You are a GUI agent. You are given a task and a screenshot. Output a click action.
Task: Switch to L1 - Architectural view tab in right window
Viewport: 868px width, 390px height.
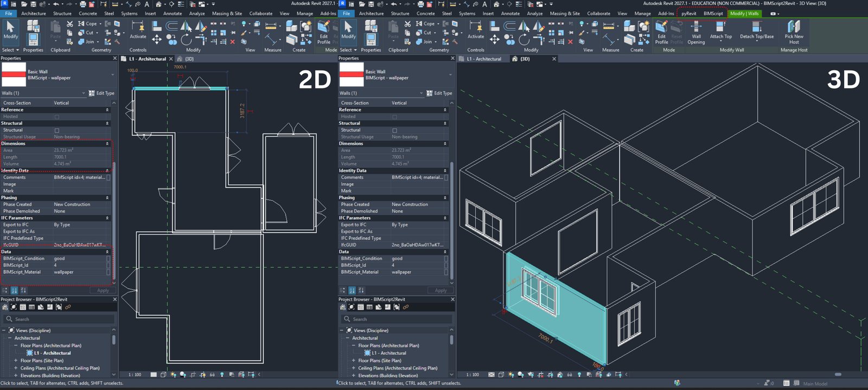484,59
